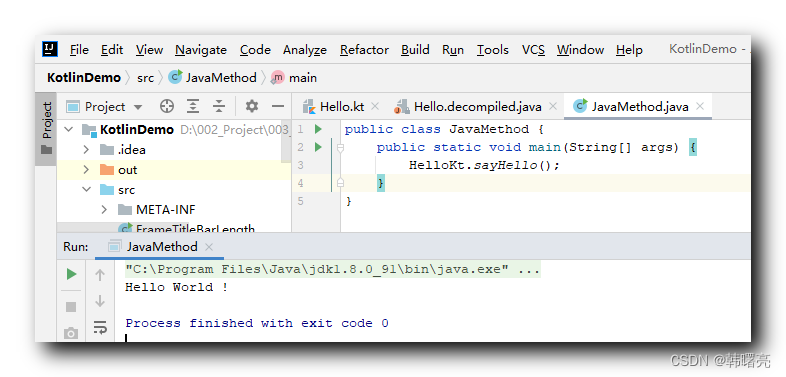Click the Collapse All icon in Project panel
Image resolution: width=786 pixels, height=377 pixels.
coord(219,106)
